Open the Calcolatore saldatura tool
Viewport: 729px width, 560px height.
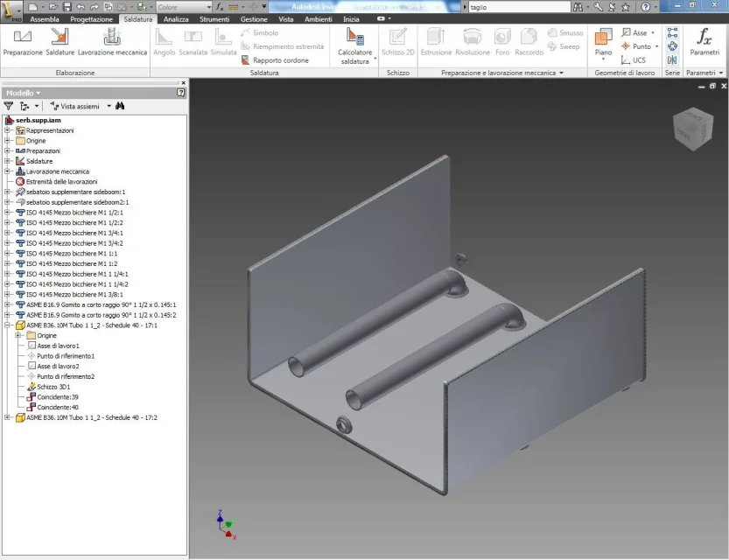click(x=354, y=45)
